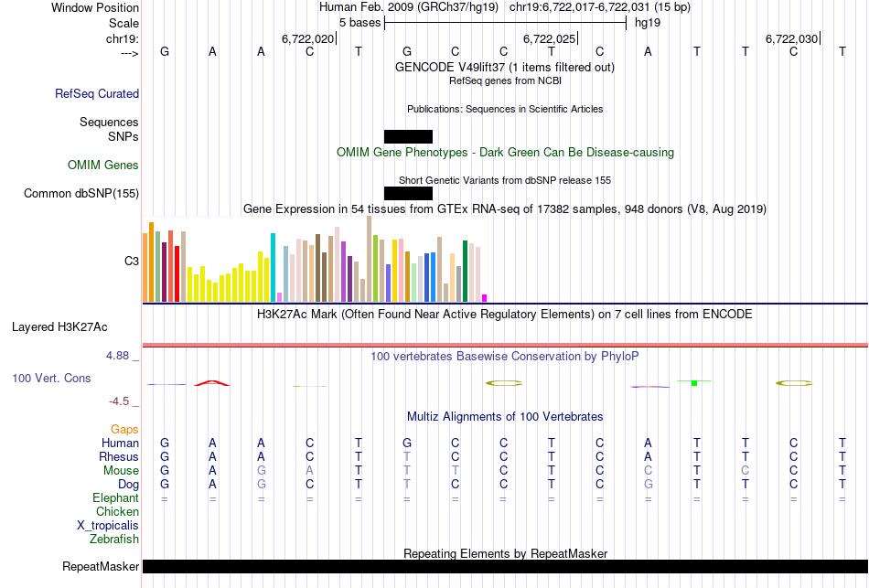Click the Publications Sequences in Scientific Articles title
Screen dimensions: 869x588
pos(505,109)
